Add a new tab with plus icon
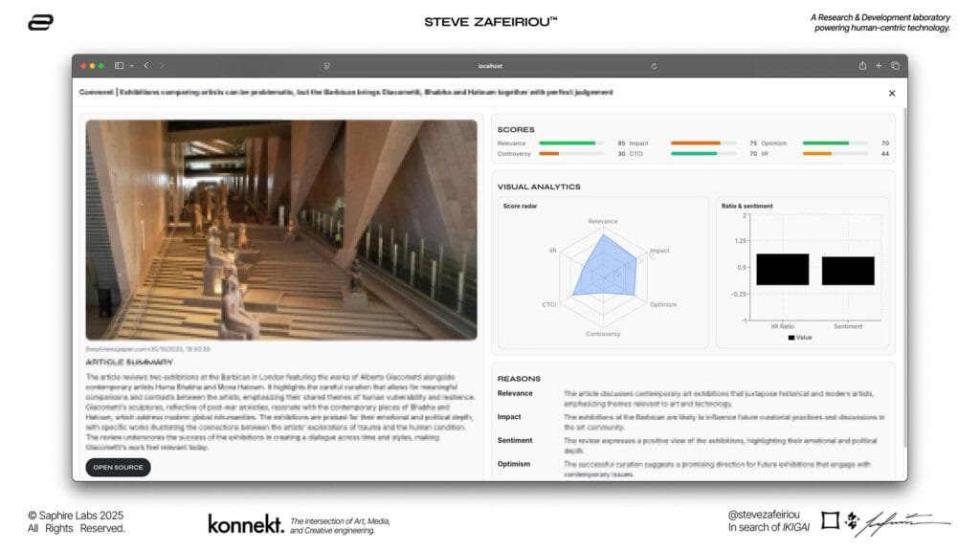 [879, 66]
